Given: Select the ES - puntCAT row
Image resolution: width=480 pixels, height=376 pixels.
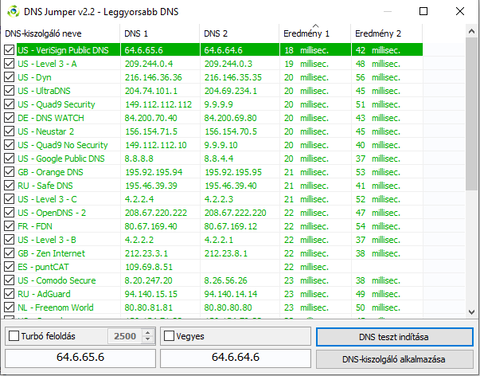Looking at the screenshot, I should 213,267.
